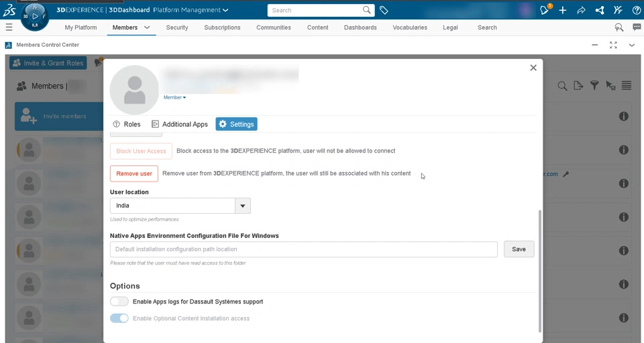This screenshot has height=343, width=644.
Task: Click the multi-select cursor icon
Action: pyautogui.click(x=610, y=85)
